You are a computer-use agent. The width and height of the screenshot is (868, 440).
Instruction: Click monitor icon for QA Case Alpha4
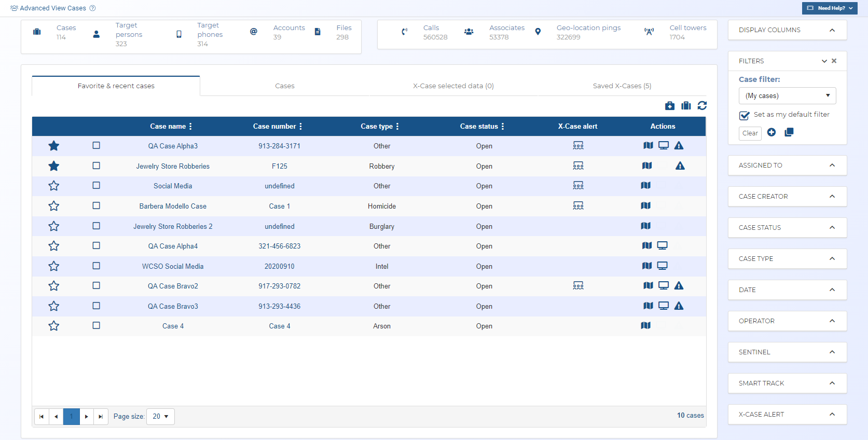click(x=662, y=246)
